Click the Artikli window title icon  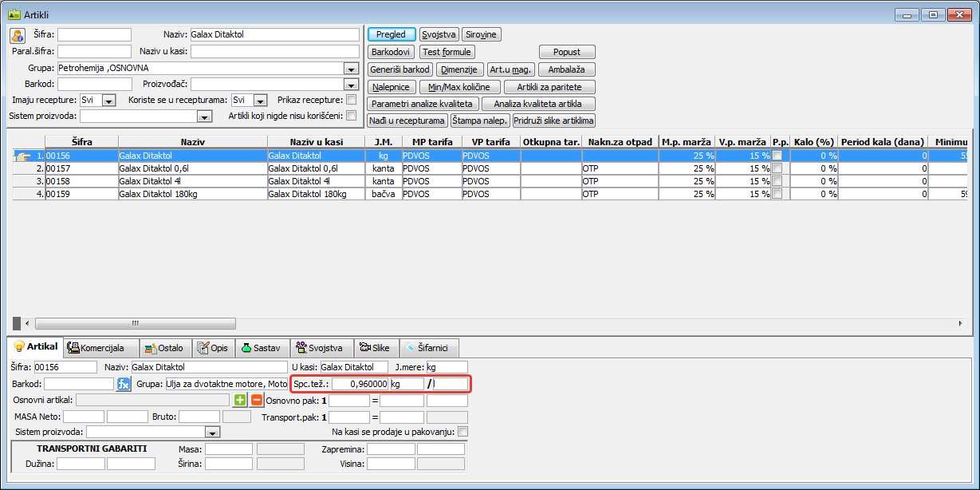14,14
